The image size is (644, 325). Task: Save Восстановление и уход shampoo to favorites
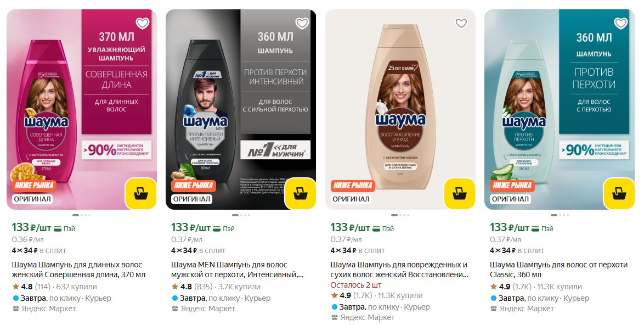[461, 23]
